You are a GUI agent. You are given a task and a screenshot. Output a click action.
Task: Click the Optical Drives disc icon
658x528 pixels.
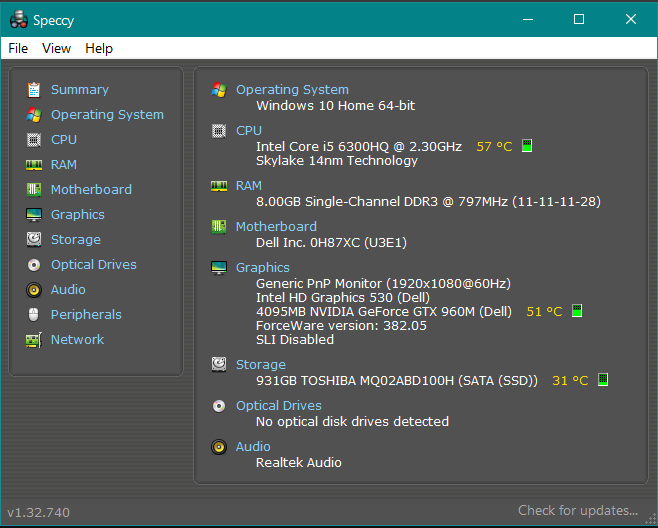[x=34, y=265]
